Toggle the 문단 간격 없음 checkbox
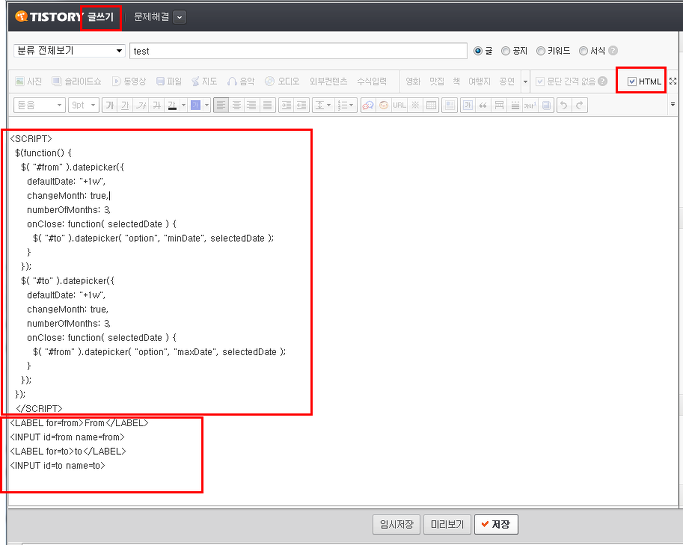The height and width of the screenshot is (545, 683). click(x=540, y=81)
